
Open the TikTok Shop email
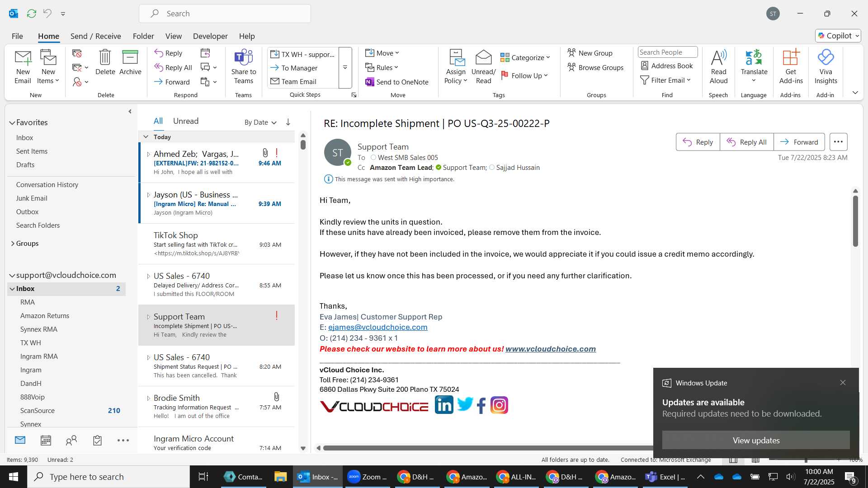217,244
